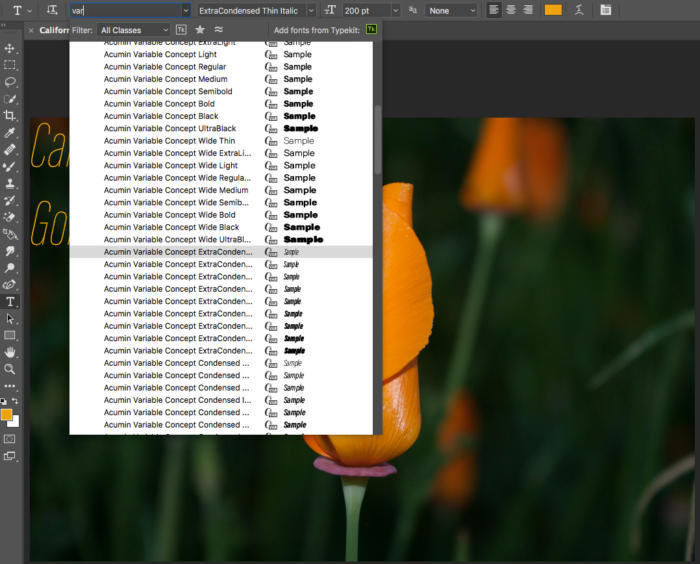Set the white background color swatch
The width and height of the screenshot is (700, 564).
[x=15, y=422]
